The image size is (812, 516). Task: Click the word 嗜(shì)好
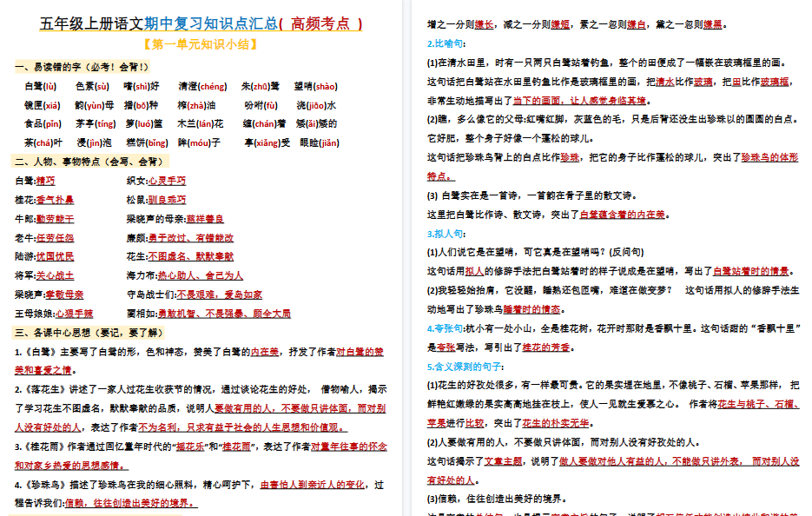(x=139, y=86)
